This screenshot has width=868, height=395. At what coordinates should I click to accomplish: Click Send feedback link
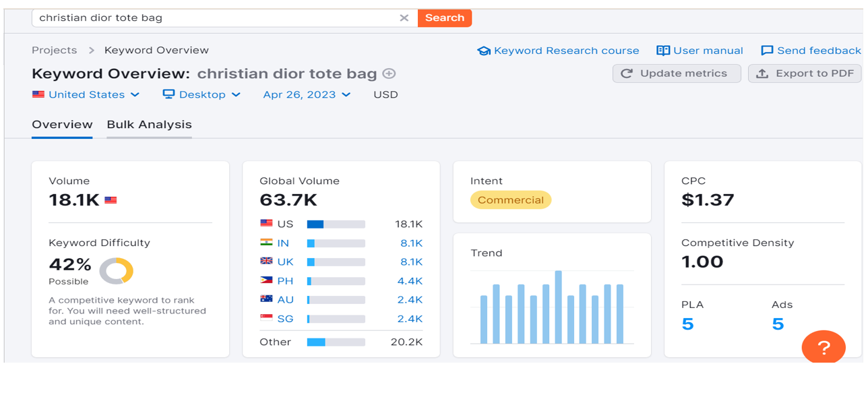819,51
